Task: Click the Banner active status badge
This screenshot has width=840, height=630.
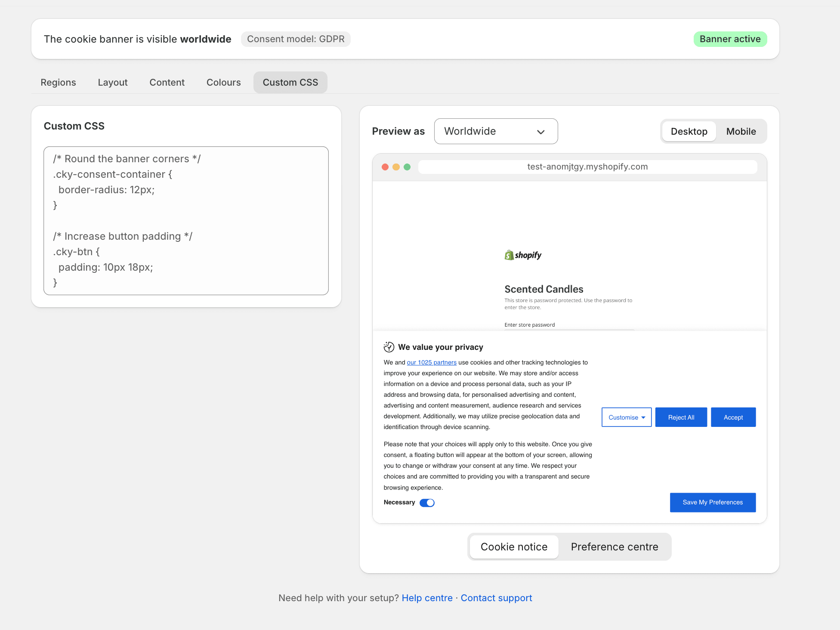Action: click(730, 39)
